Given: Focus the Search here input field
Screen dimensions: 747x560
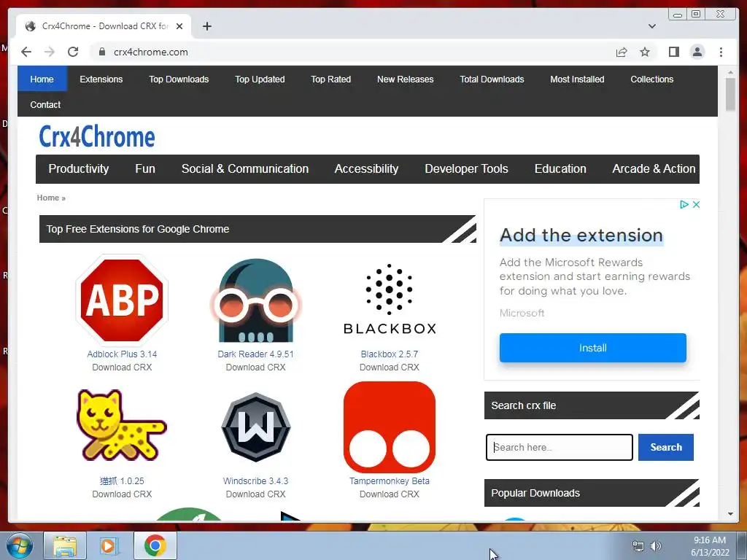Looking at the screenshot, I should click(560, 447).
